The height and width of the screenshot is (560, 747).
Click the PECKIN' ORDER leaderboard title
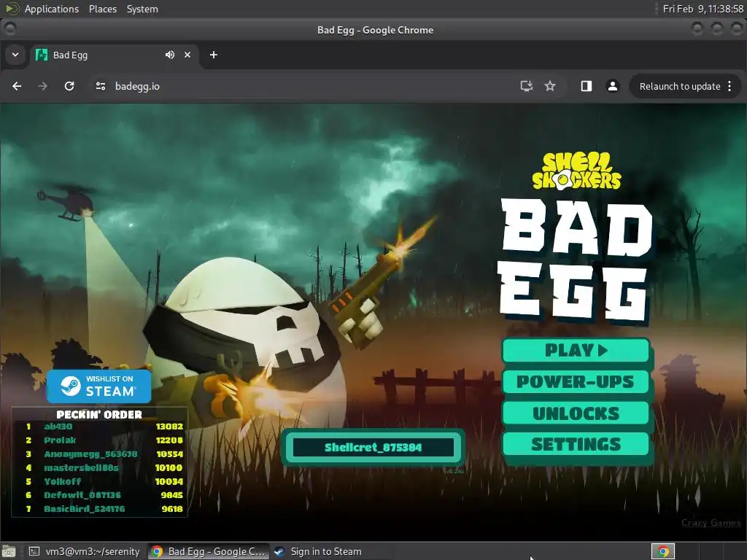[x=99, y=414]
